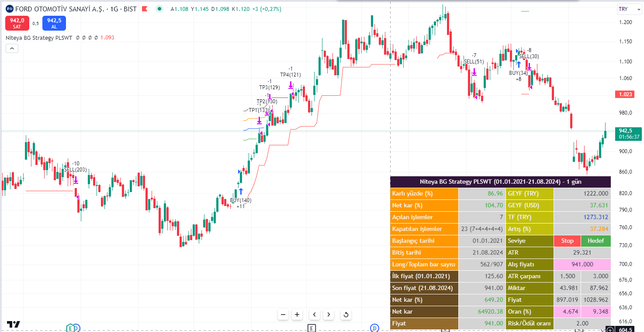Open the Ford Otomotiv symbol logo
This screenshot has width=644, height=332.
pyautogui.click(x=9, y=9)
